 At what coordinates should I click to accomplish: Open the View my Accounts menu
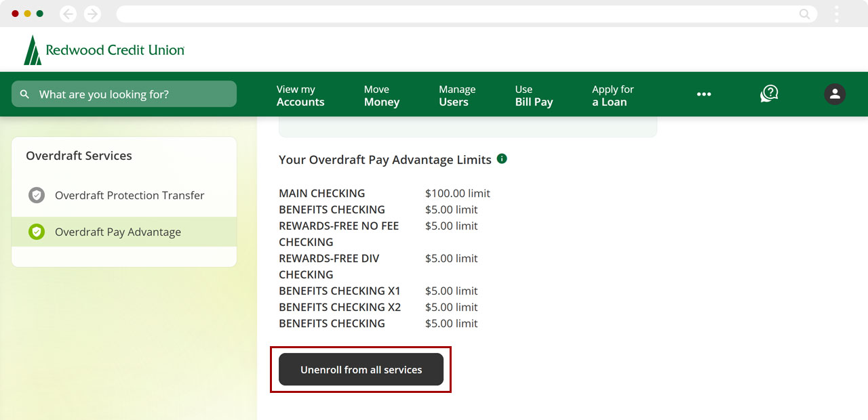(x=300, y=96)
